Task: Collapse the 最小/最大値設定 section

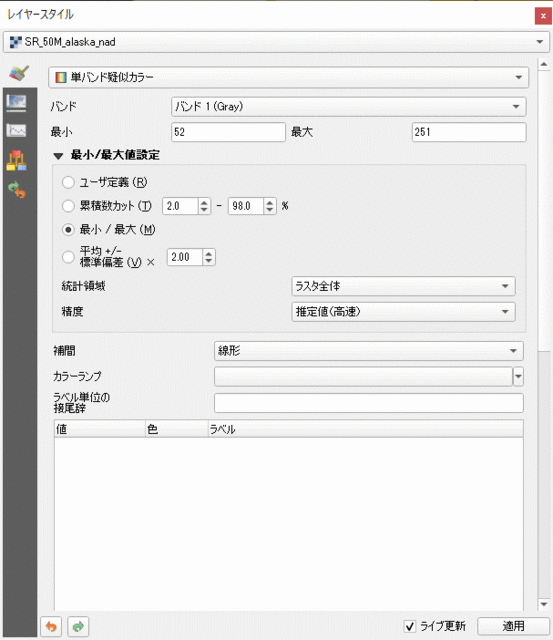Action: point(58,156)
